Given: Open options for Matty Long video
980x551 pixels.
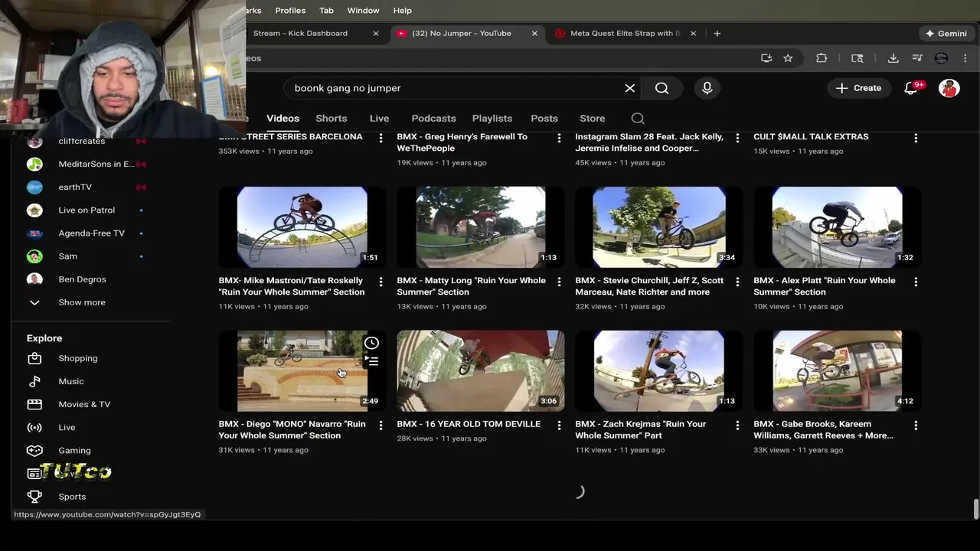Looking at the screenshot, I should [x=559, y=282].
